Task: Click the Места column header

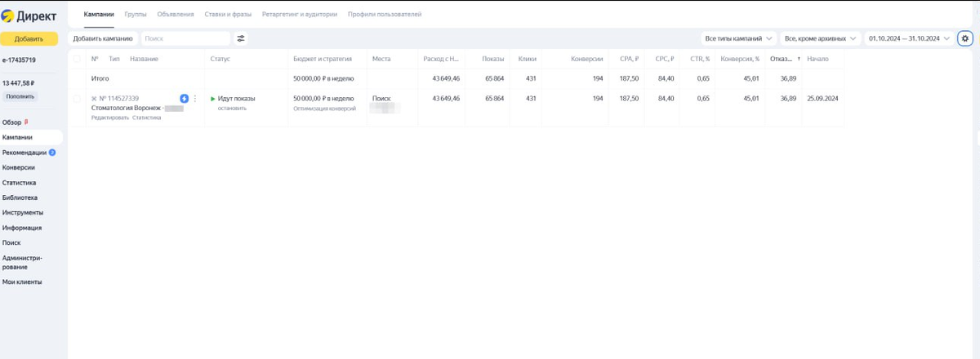Action: [x=381, y=60]
